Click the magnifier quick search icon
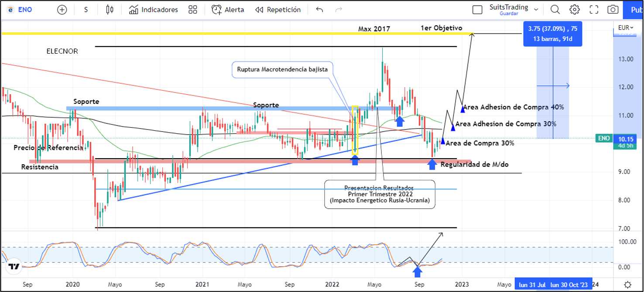The height and width of the screenshot is (292, 644). (x=555, y=10)
